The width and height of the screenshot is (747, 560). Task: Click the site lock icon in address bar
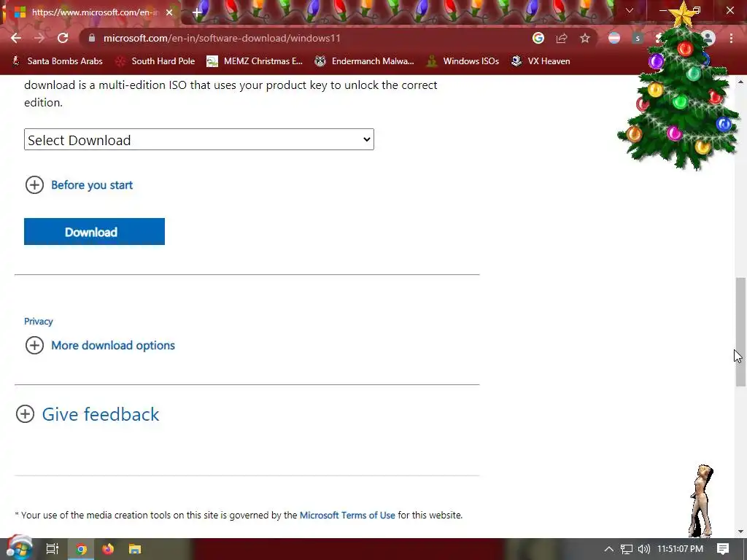pyautogui.click(x=92, y=38)
